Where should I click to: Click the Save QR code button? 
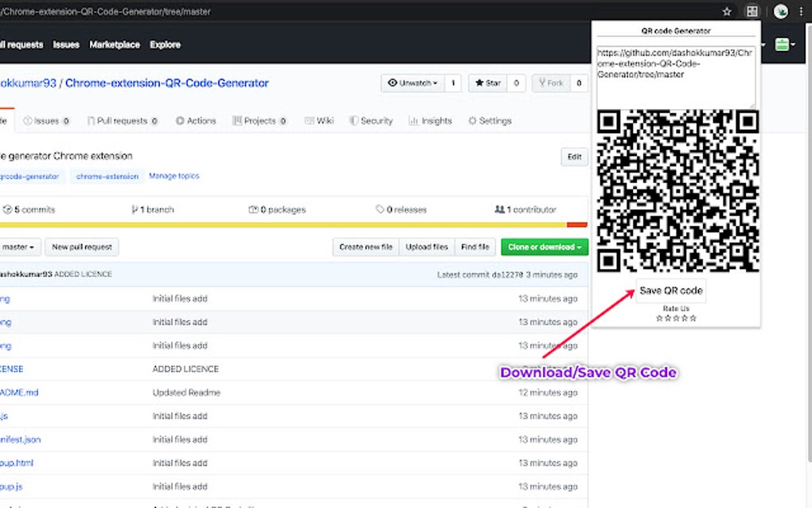[x=670, y=290]
